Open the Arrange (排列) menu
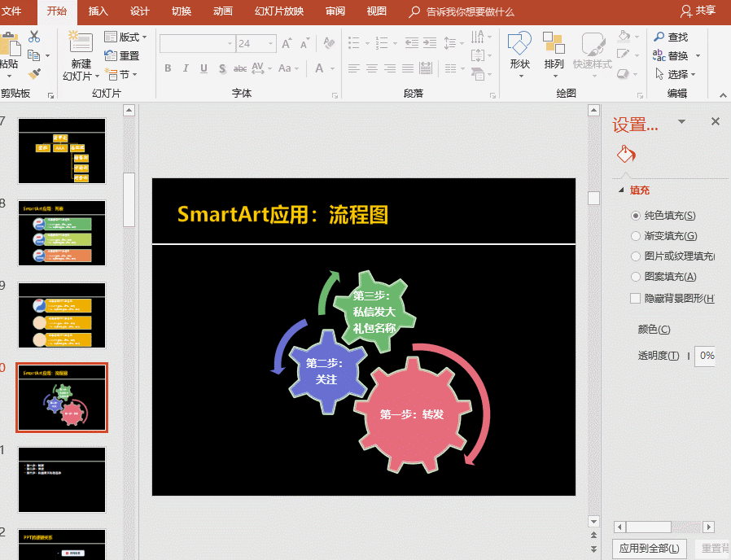 click(554, 55)
